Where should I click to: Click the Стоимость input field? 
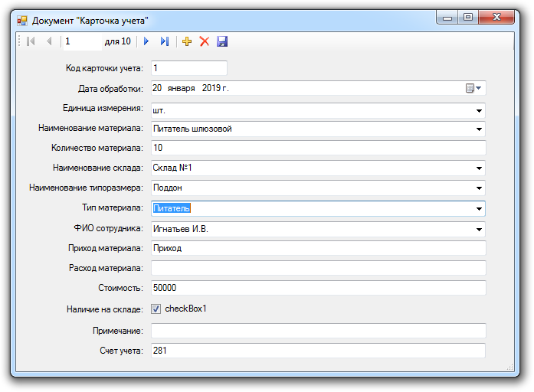[318, 288]
